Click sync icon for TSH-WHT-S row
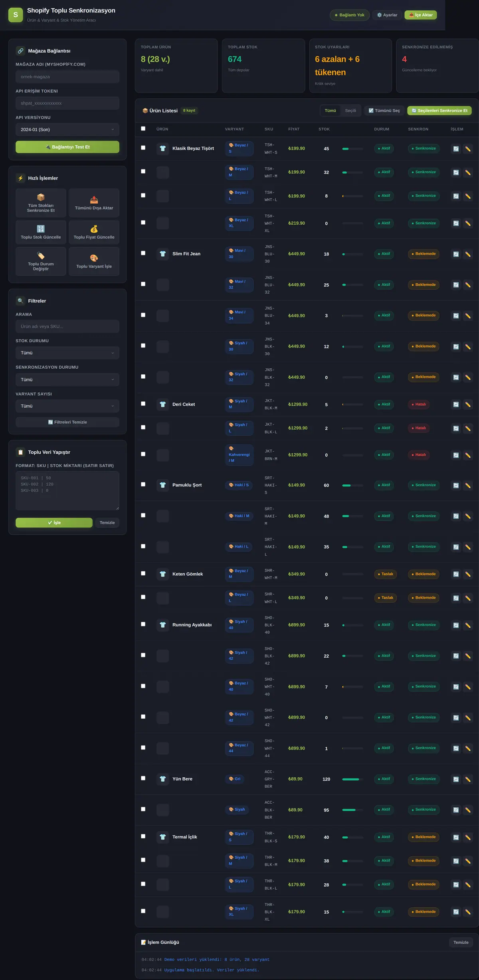 456,148
